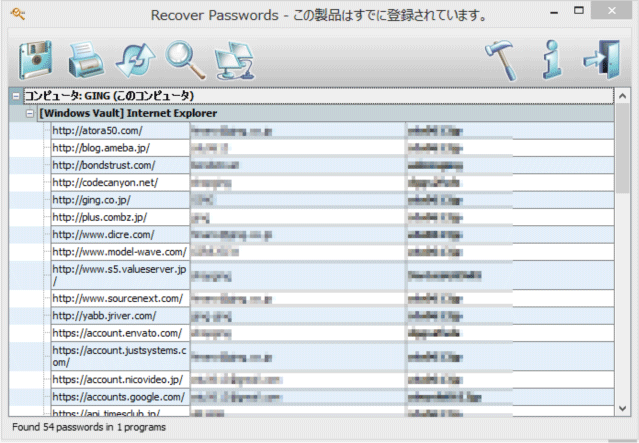The height and width of the screenshot is (443, 639).
Task: Click the key application icon in title bar
Action: pyautogui.click(x=18, y=14)
